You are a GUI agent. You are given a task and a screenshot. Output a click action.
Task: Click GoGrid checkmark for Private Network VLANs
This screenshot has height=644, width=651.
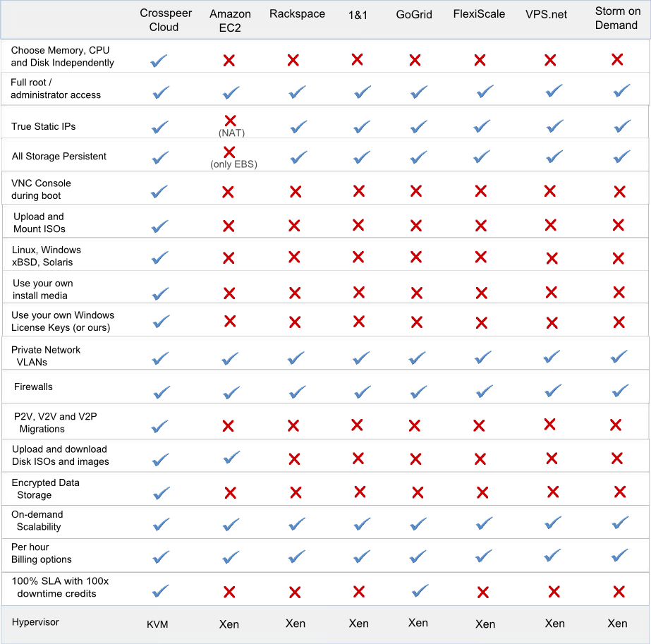tap(417, 358)
